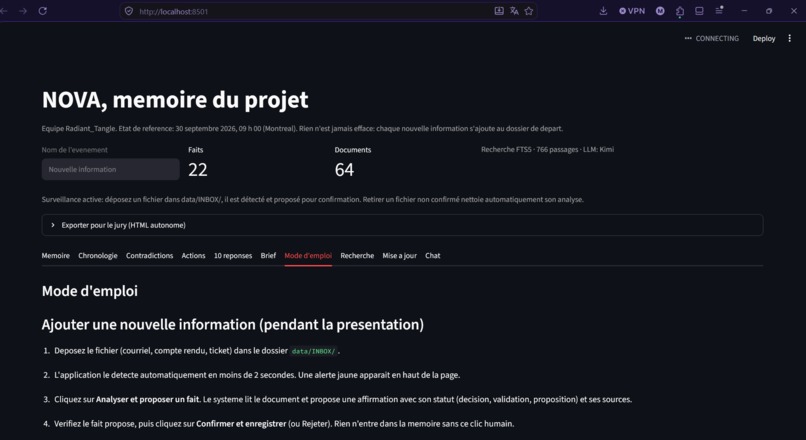Focus the Nom de l'evenement input field
Screen dimensions: 806x440
pyautogui.click(x=111, y=169)
